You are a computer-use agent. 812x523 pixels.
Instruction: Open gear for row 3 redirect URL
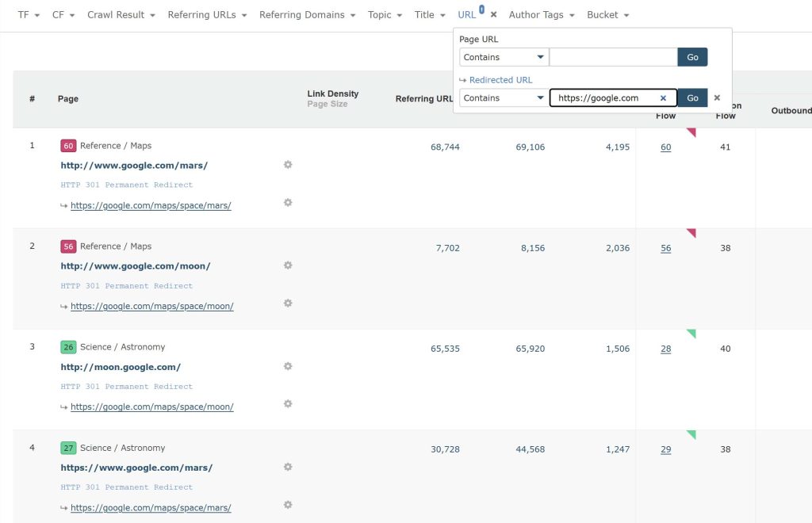click(x=288, y=403)
